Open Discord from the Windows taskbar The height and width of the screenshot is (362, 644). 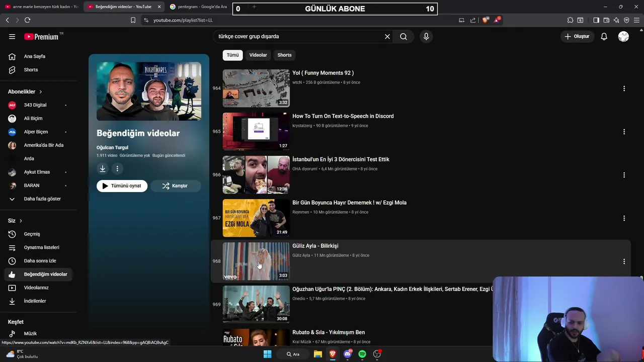(x=348, y=354)
